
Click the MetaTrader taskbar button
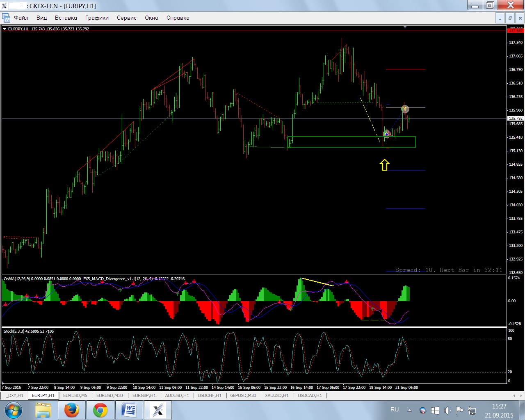point(157,410)
